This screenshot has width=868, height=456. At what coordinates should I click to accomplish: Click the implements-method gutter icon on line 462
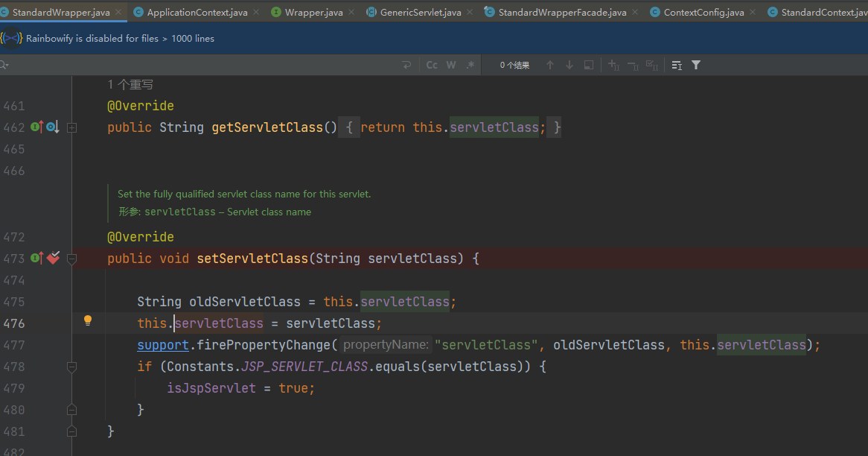click(x=36, y=127)
